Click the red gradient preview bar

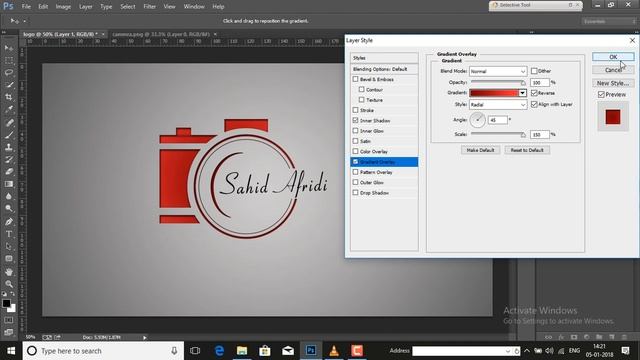494,93
